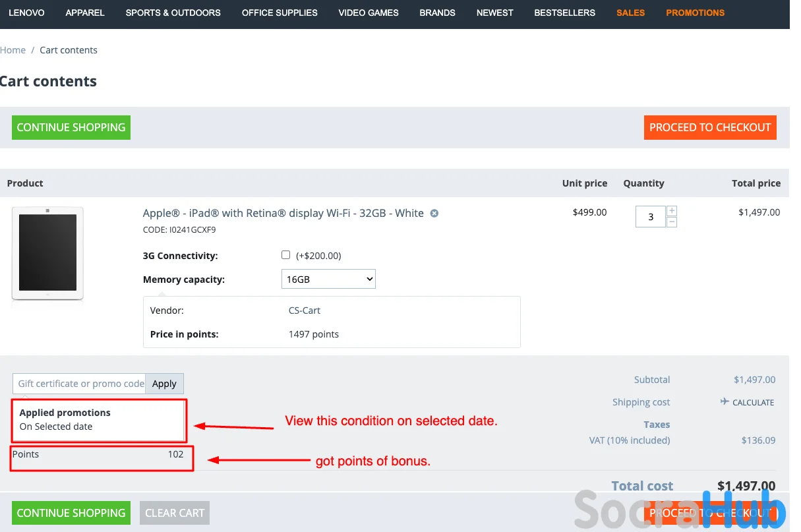This screenshot has height=532, width=801.
Task: Open the Video Games menu
Action: 369,13
